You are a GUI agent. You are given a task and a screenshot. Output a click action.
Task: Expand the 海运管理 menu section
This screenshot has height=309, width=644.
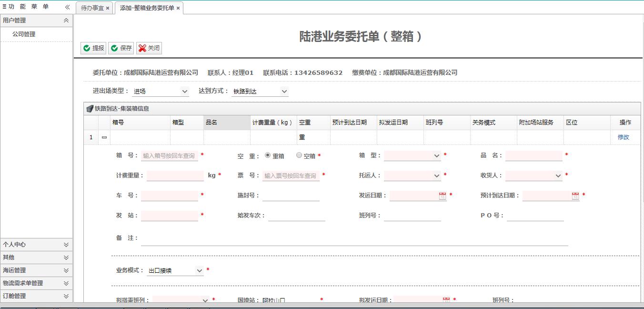point(36,270)
